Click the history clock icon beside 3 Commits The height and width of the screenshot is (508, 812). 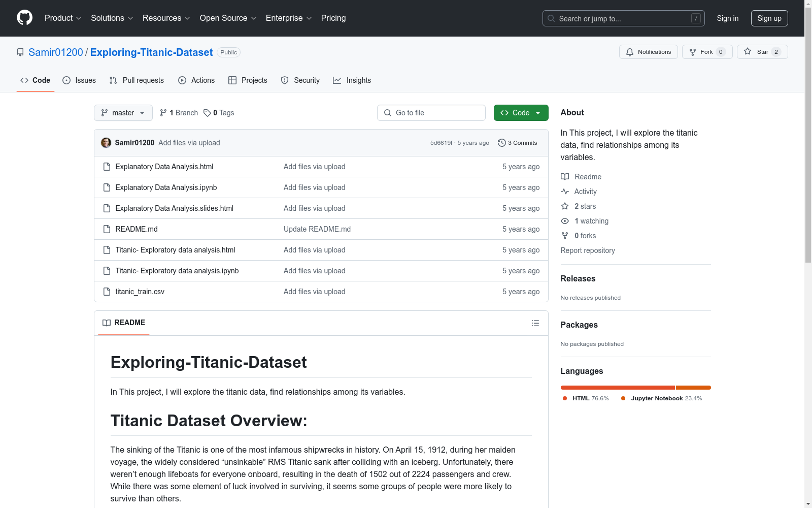tap(502, 143)
